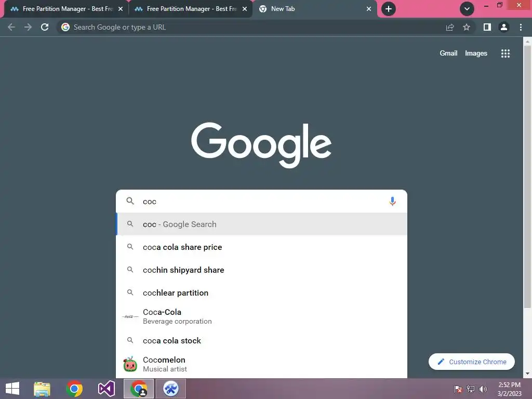Screen dimensions: 532x399
Task: Click the scrollbar down arrow
Action: 527,374
